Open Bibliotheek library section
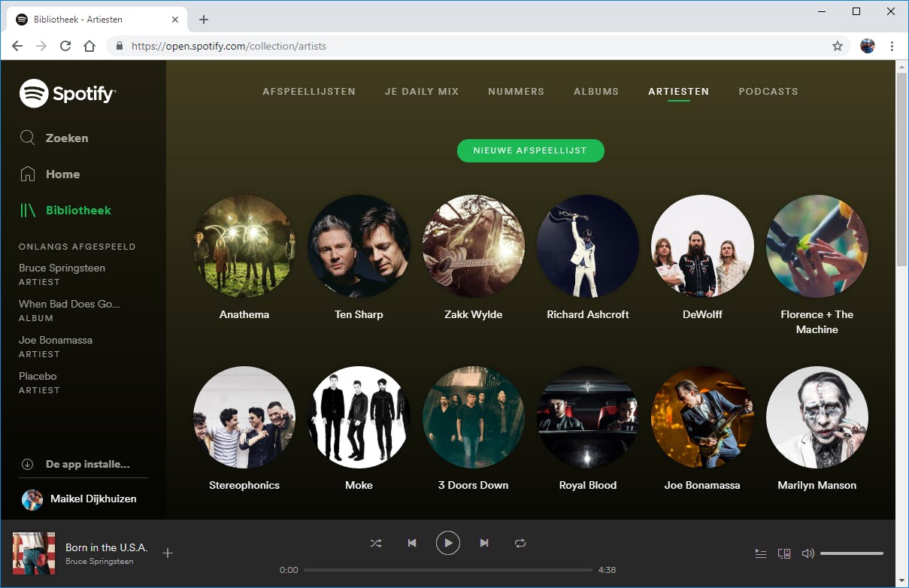Viewport: 909px width, 588px height. [65, 210]
